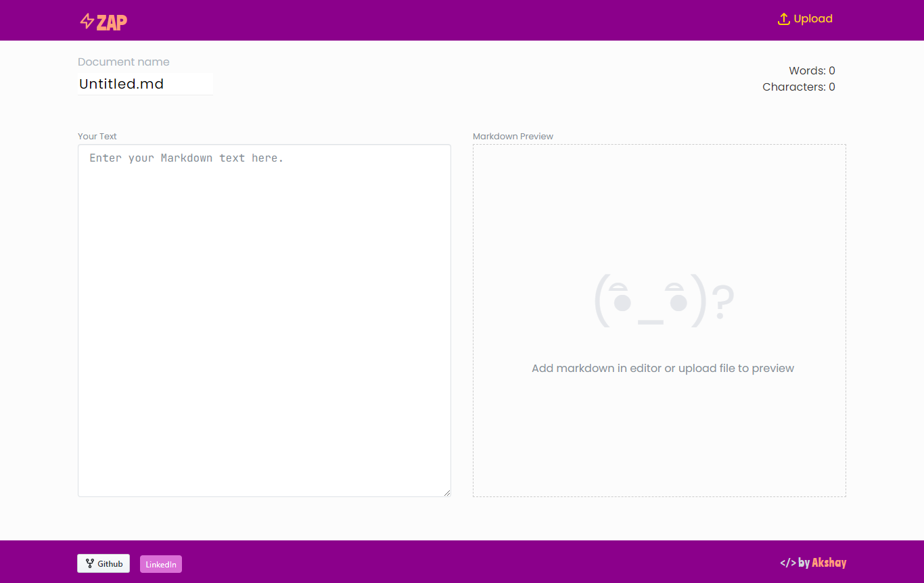Open the LinkedIn link in footer

[161, 564]
